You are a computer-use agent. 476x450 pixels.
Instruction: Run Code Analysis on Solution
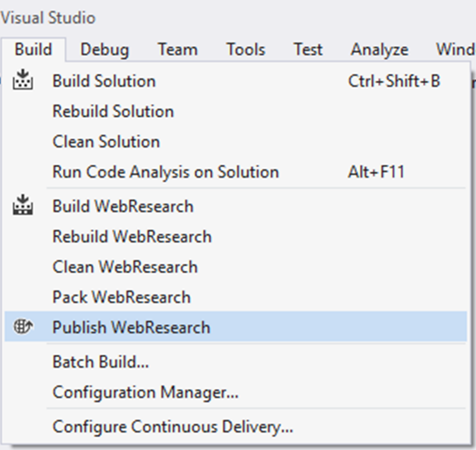236,172
